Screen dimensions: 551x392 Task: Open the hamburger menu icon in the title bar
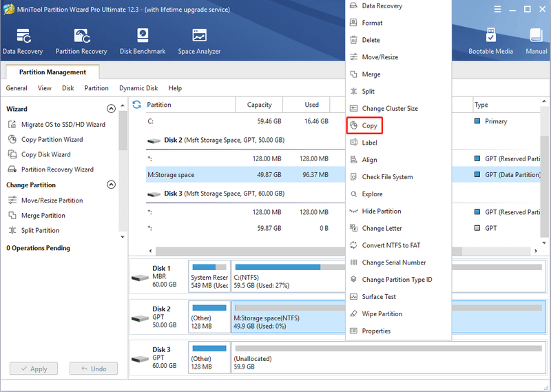coord(497,9)
